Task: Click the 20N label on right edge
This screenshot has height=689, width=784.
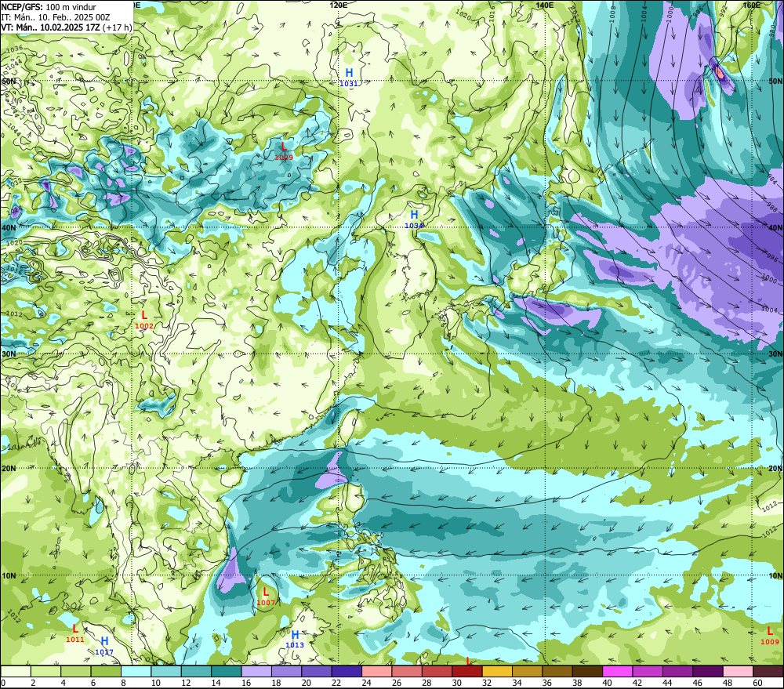Action: [x=775, y=469]
